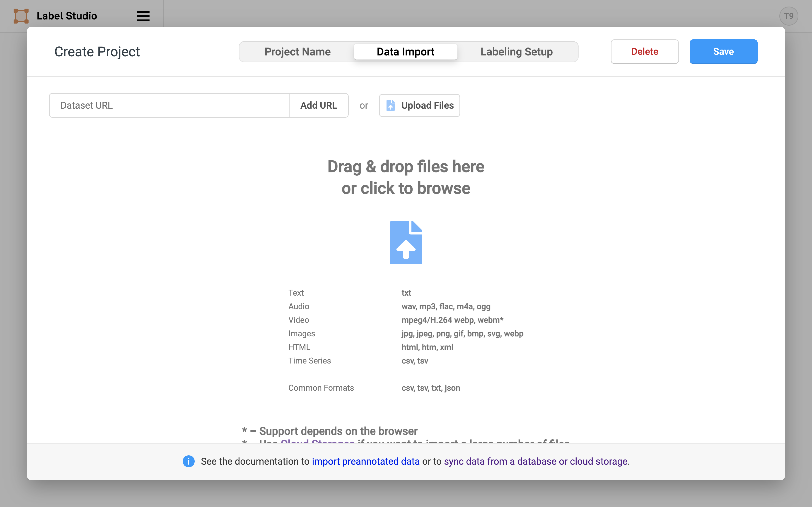Select the Labeling Setup tab
This screenshot has width=812, height=507.
[517, 51]
